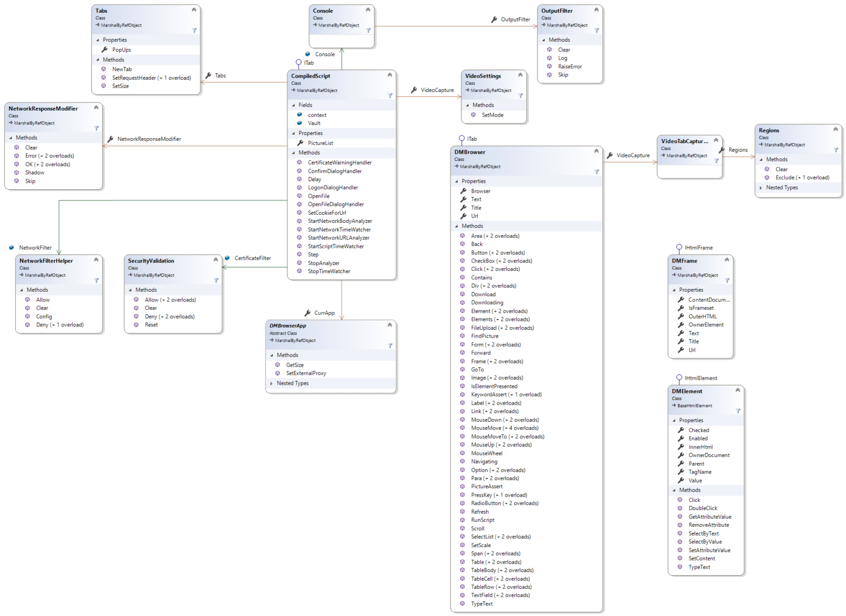Viewport: 846px width, 616px height.
Task: Select the ITab interface lollipop above DMBrowser
Action: (x=462, y=139)
